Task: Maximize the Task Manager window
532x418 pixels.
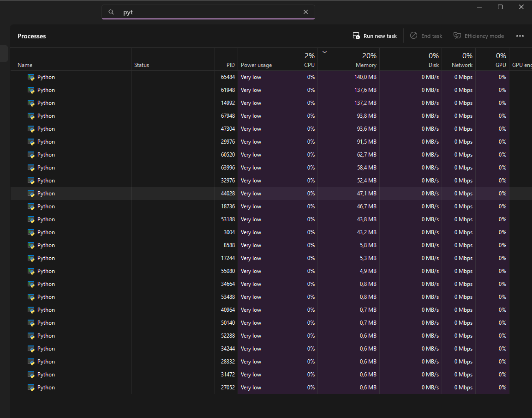Action: pos(500,7)
